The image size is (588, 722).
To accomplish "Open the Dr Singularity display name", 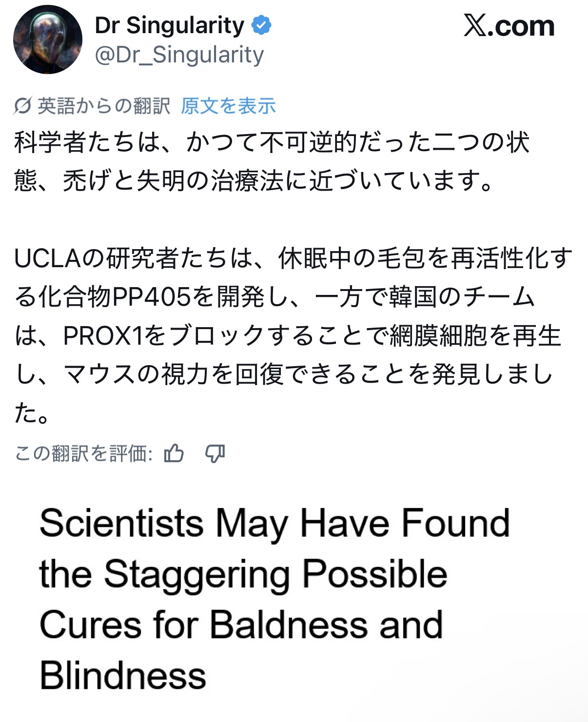I will coord(169,25).
